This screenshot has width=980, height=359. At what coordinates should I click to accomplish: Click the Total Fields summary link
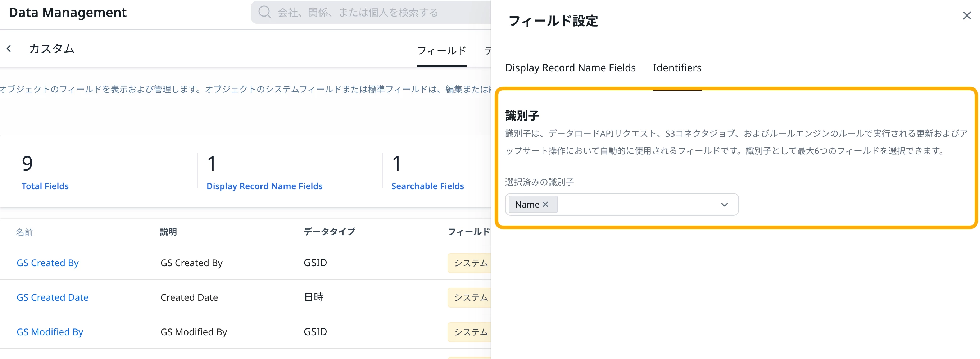coord(45,186)
